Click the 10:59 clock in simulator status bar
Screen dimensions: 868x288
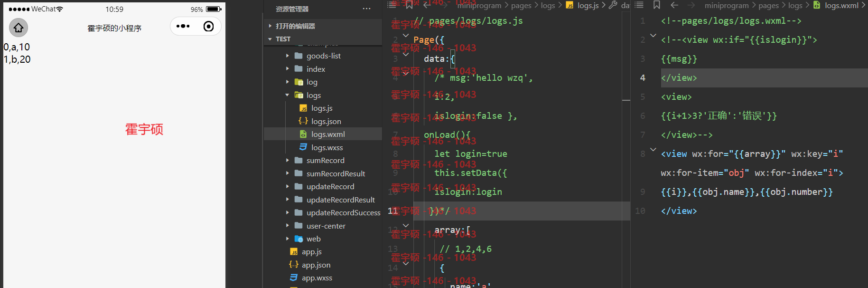tap(114, 9)
